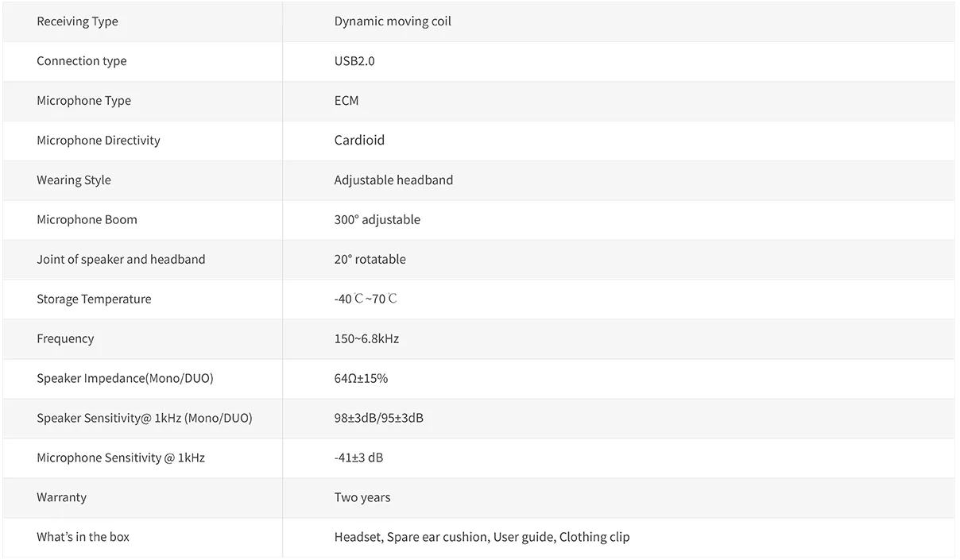Screen dimensions: 960x560
Task: Select the "Dynamic moving coil" value
Action: click(x=393, y=21)
